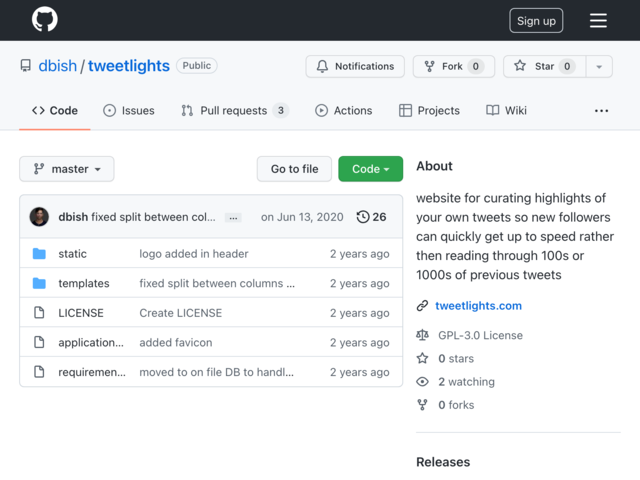
Task: Open the dbish owner profile link
Action: (x=58, y=66)
